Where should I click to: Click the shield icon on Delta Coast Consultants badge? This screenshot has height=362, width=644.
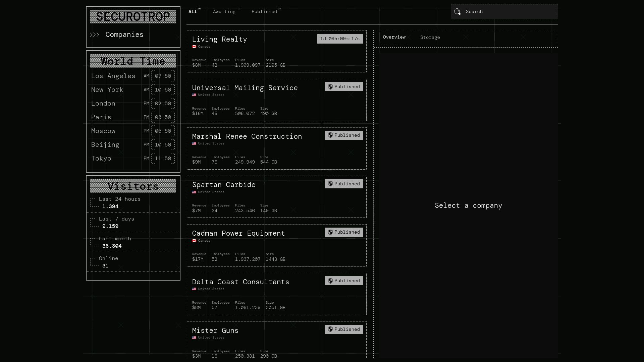331,281
